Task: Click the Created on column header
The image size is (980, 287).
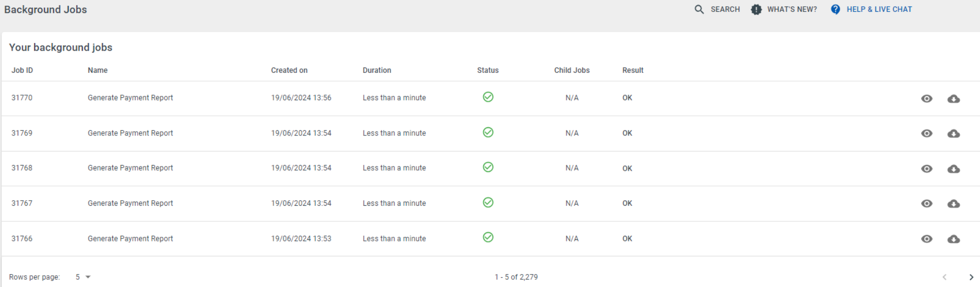Action: 289,70
